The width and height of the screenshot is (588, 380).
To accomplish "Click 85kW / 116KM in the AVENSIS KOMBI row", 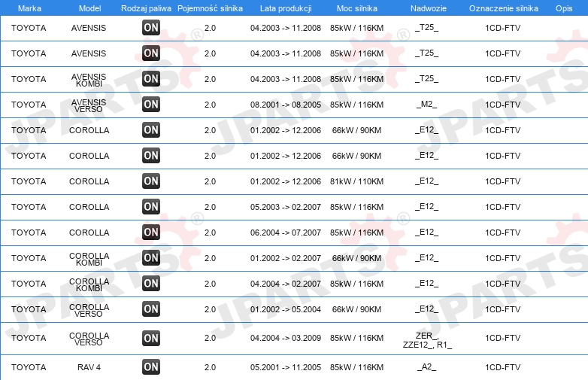I will 356,79.
